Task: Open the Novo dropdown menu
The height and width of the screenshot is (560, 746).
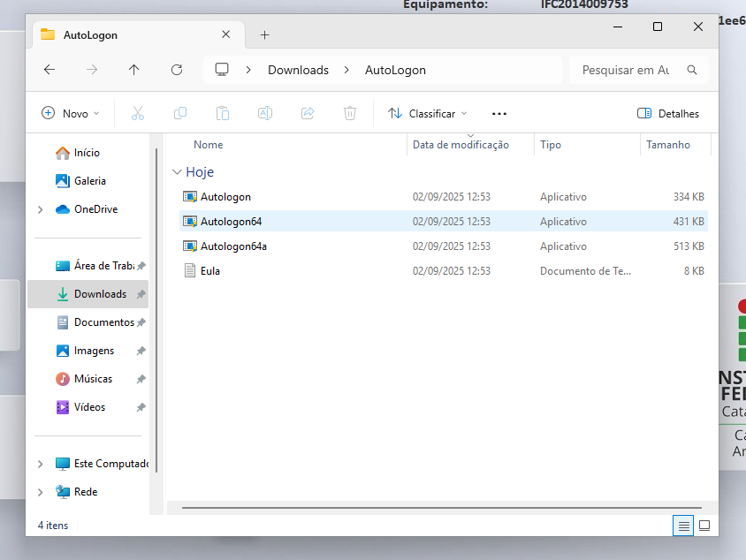Action: (71, 114)
